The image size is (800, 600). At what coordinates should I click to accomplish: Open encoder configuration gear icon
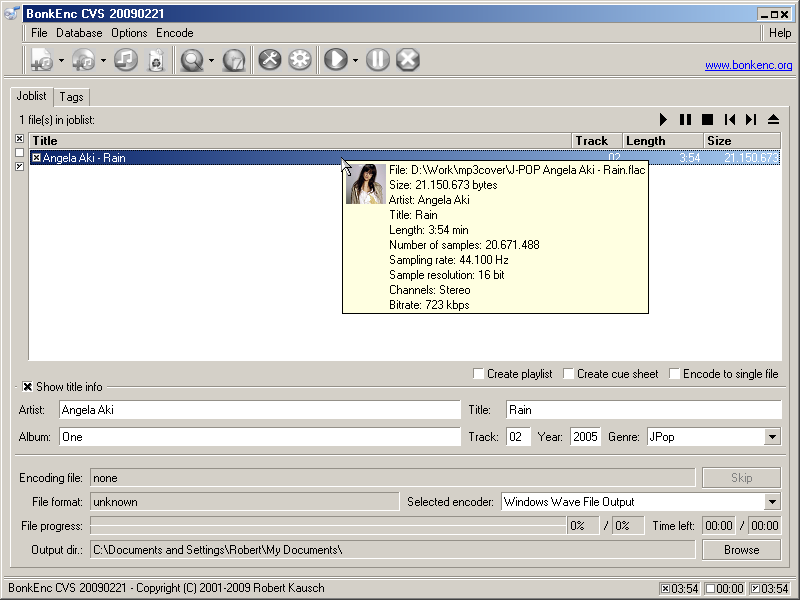[x=300, y=60]
